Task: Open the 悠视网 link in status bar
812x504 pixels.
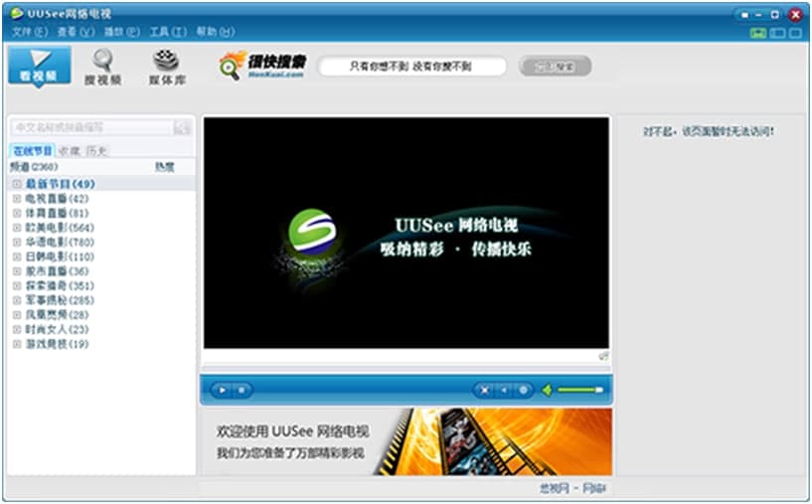Action: [x=554, y=488]
